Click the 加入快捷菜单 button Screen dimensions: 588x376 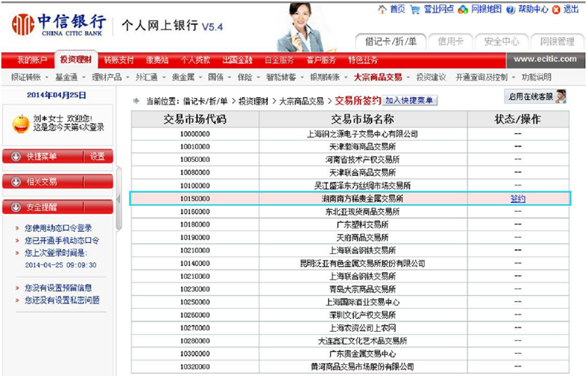coord(409,101)
